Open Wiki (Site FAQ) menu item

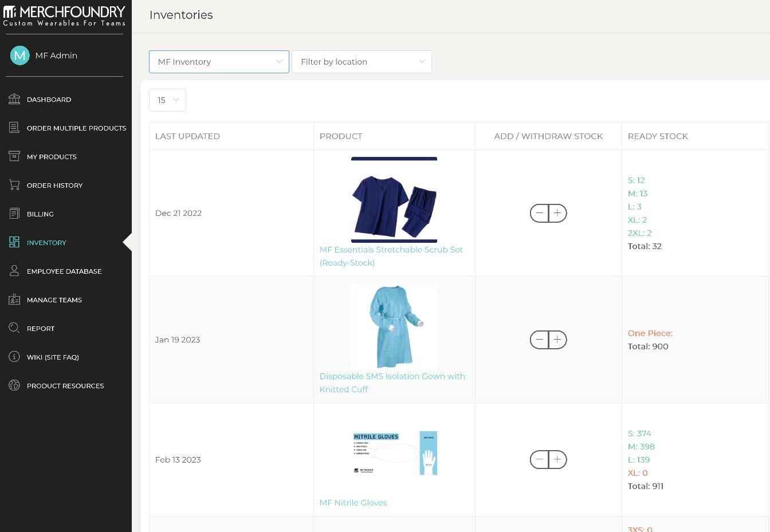53,357
